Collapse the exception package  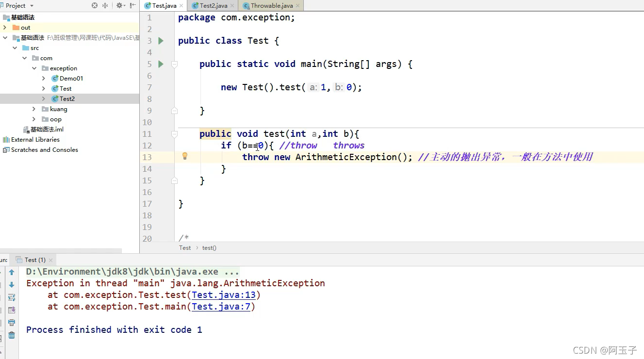(x=34, y=68)
